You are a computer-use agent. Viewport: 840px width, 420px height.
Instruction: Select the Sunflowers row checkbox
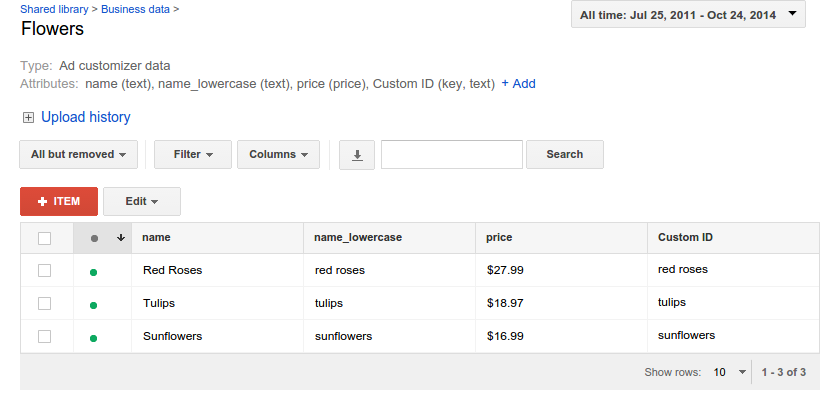pyautogui.click(x=44, y=337)
